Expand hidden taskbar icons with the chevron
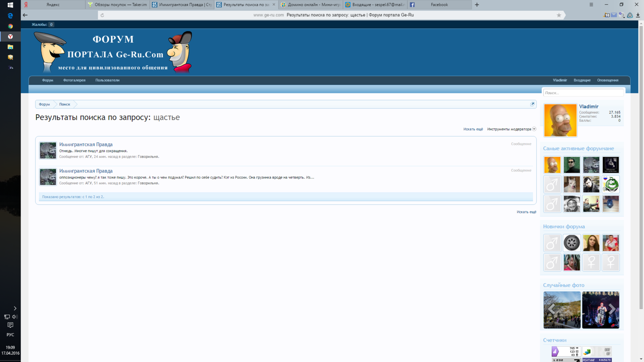Image resolution: width=644 pixels, height=362 pixels. coord(15,309)
